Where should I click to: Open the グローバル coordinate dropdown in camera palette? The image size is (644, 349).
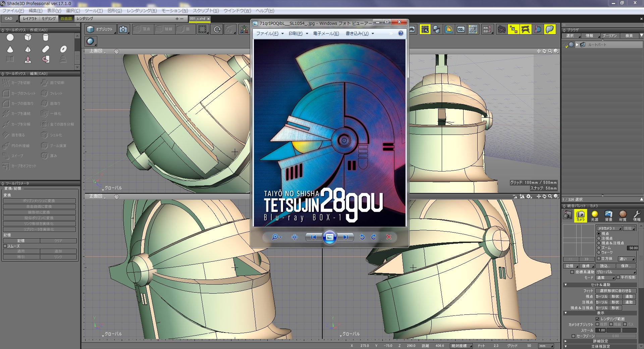[616, 272]
